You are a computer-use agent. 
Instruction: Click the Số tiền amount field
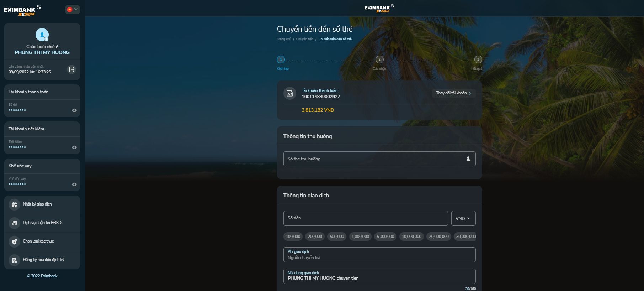point(365,218)
